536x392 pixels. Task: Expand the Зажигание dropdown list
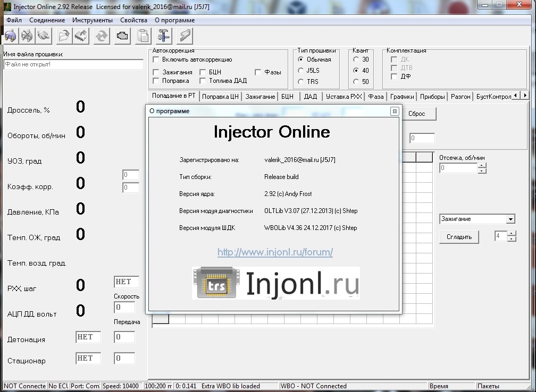[x=510, y=219]
